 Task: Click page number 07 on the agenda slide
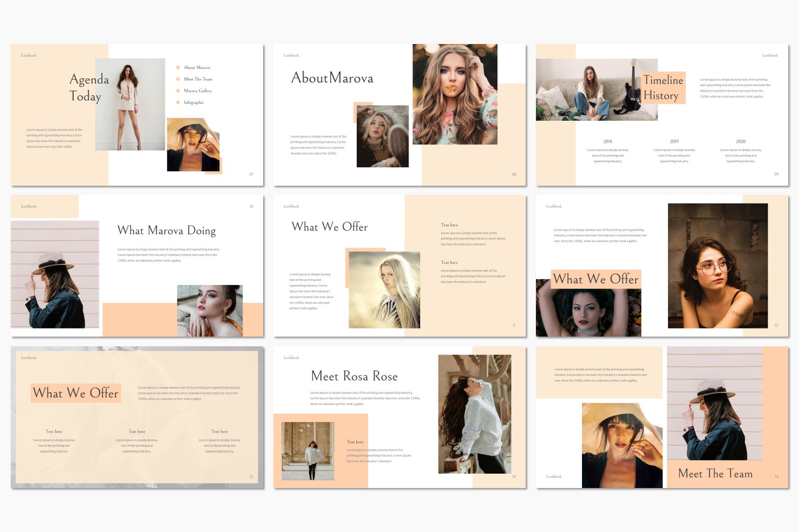pyautogui.click(x=251, y=174)
